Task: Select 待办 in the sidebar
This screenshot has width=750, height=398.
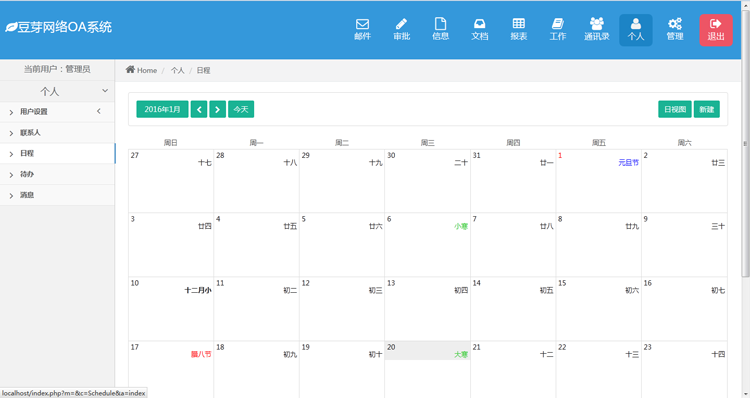Action: (x=57, y=175)
